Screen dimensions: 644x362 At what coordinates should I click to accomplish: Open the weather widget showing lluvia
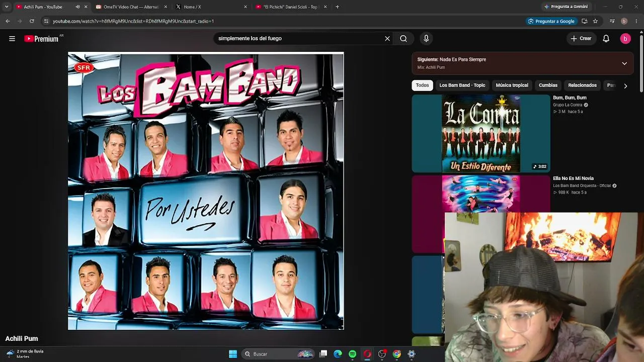(x=25, y=354)
